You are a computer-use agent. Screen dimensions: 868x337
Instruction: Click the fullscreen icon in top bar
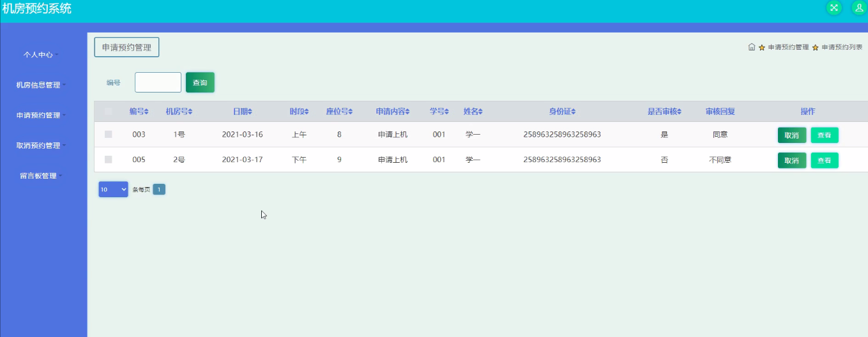point(834,8)
